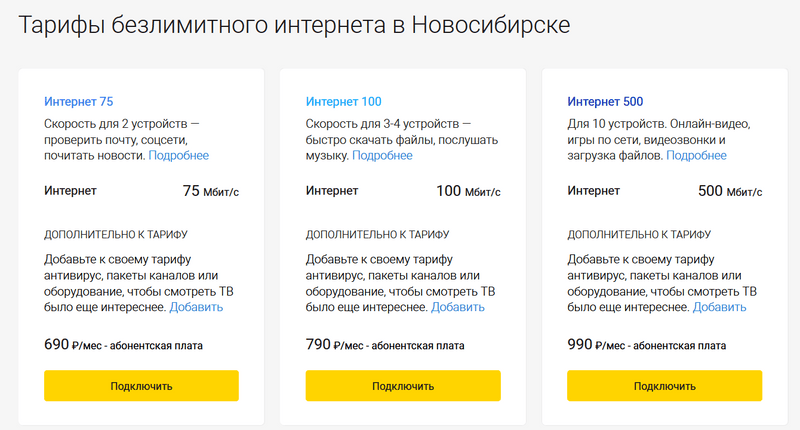The height and width of the screenshot is (430, 800).
Task: Click the 790 ₽/мес subscription price
Action: pos(385,345)
